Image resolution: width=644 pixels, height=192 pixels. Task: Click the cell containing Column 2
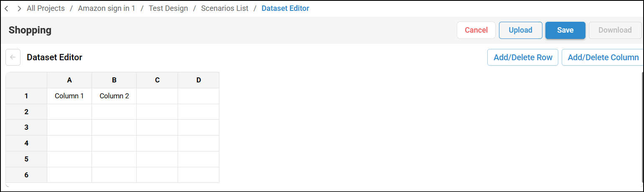114,96
